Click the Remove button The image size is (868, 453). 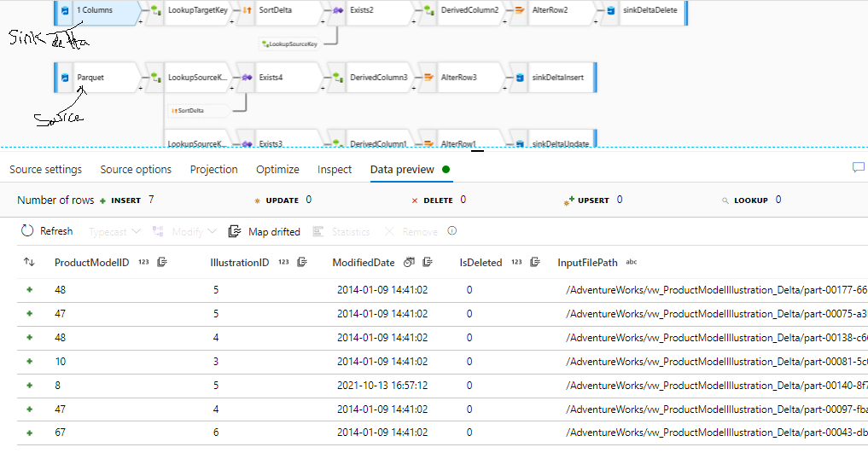(x=411, y=231)
